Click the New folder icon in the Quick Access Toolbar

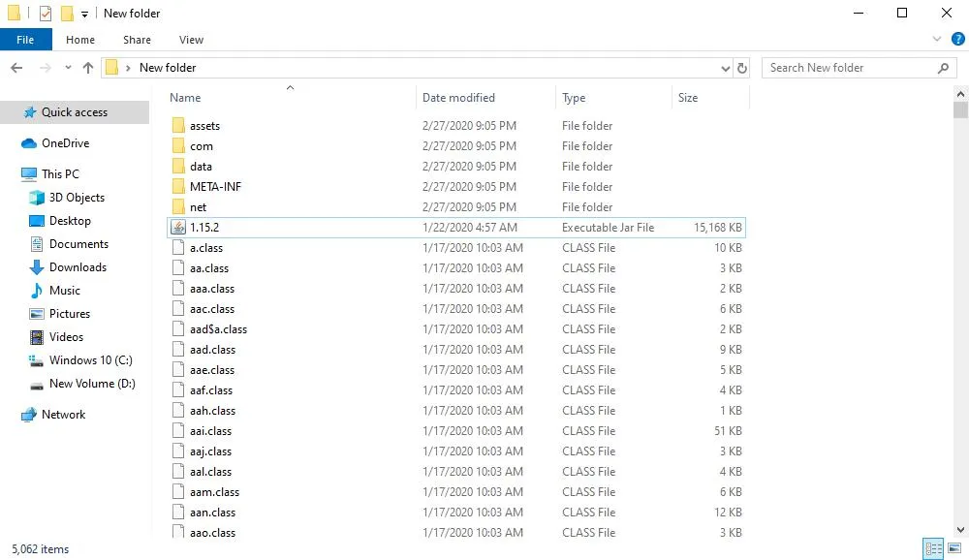click(67, 13)
